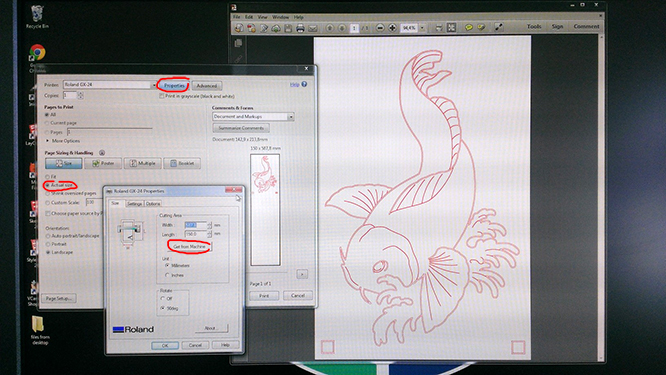The width and height of the screenshot is (666, 375).
Task: Select the highlight text icon
Action: point(481,28)
